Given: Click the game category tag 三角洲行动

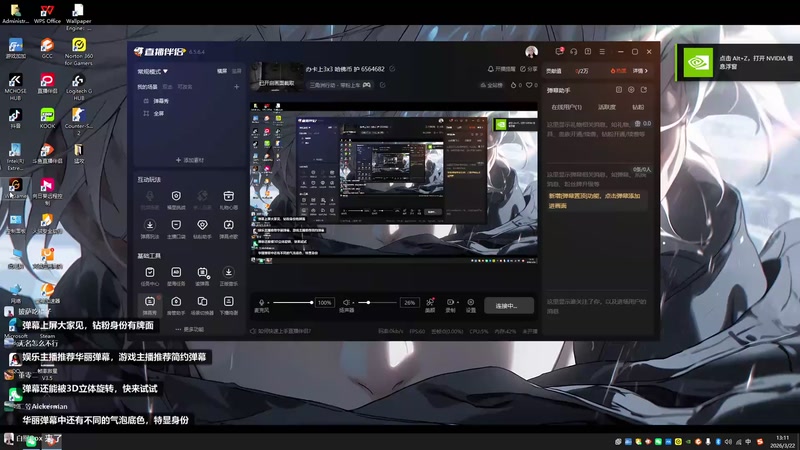Looking at the screenshot, I should point(340,85).
